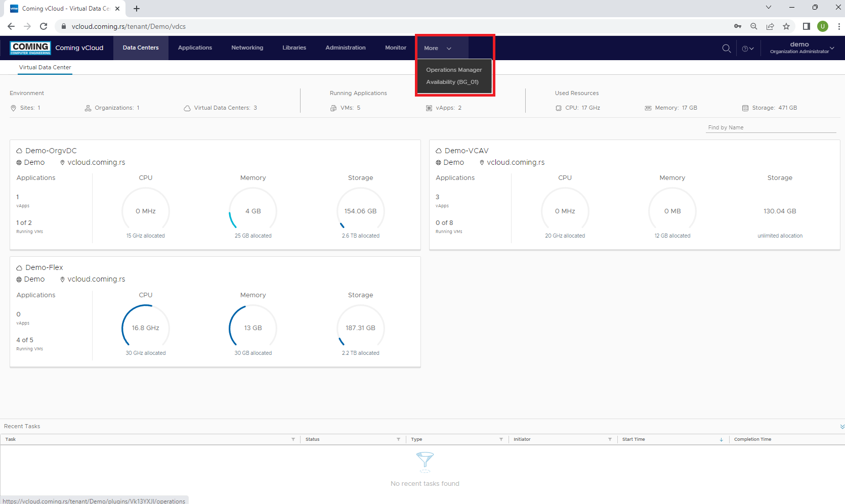Toggle the Type column filter in Recent Tasks

point(501,439)
